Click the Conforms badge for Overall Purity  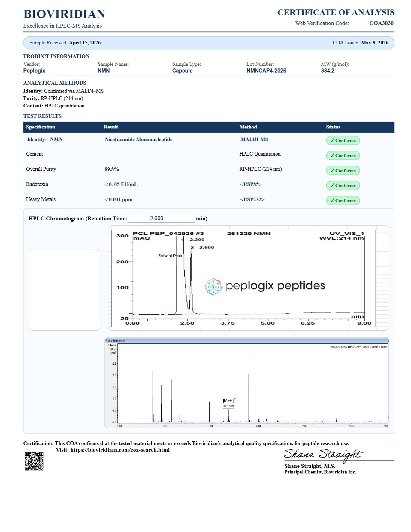click(343, 171)
